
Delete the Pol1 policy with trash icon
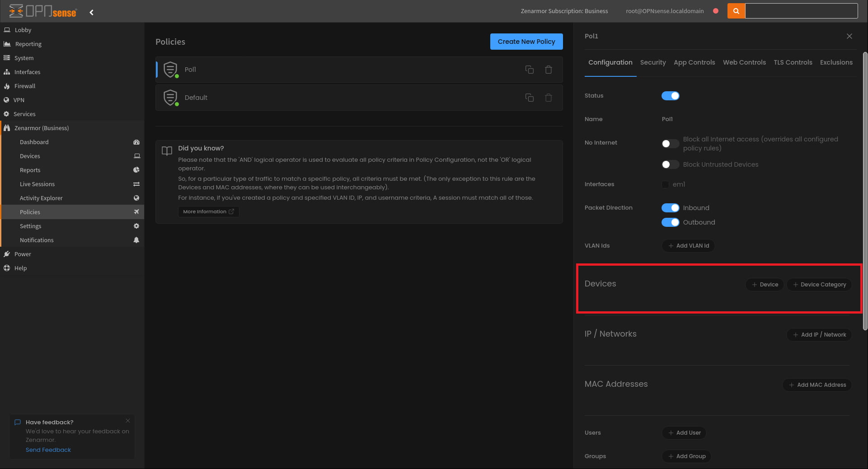point(549,70)
